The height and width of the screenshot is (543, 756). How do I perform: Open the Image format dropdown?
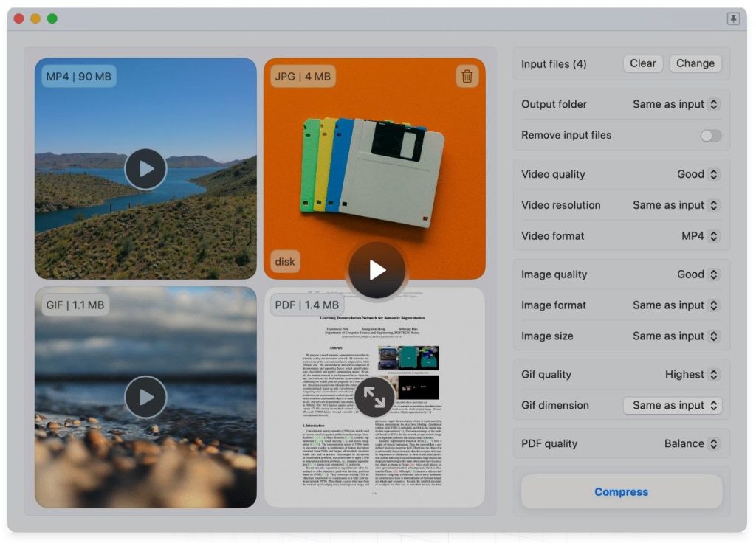tap(676, 305)
